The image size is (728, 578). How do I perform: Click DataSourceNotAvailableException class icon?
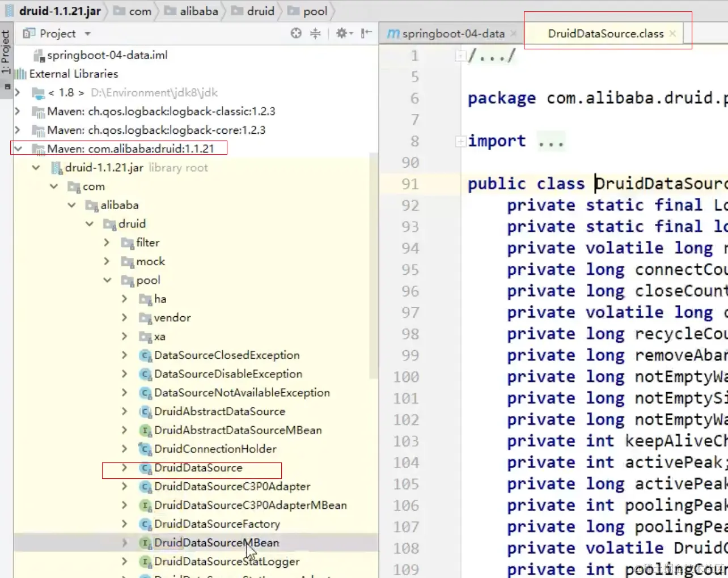tap(145, 393)
